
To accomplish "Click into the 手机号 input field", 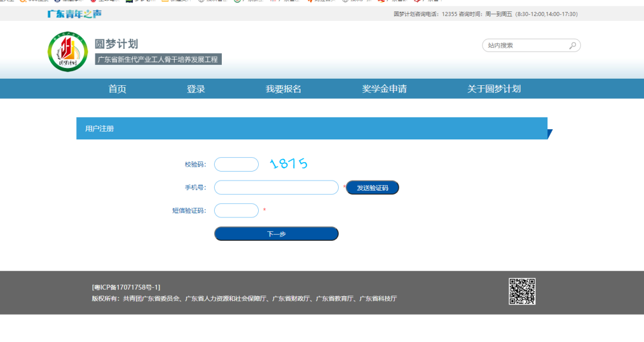I will click(276, 188).
